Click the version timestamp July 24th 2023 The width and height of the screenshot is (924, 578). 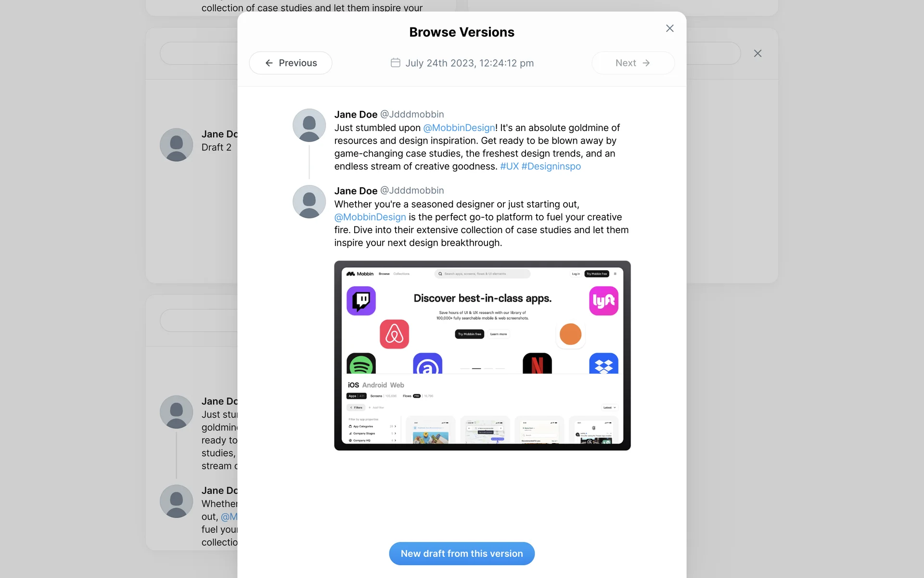tap(469, 63)
